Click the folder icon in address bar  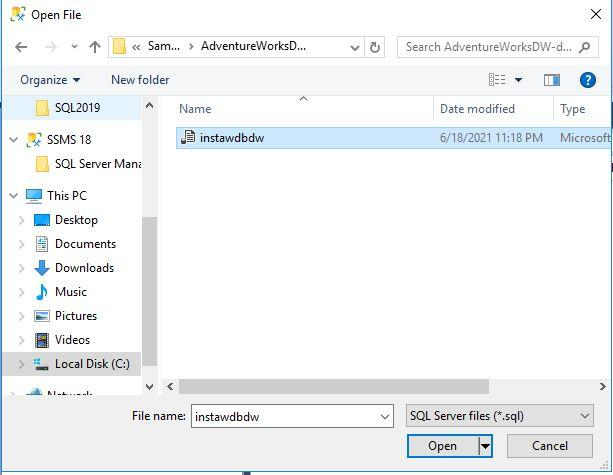(119, 47)
